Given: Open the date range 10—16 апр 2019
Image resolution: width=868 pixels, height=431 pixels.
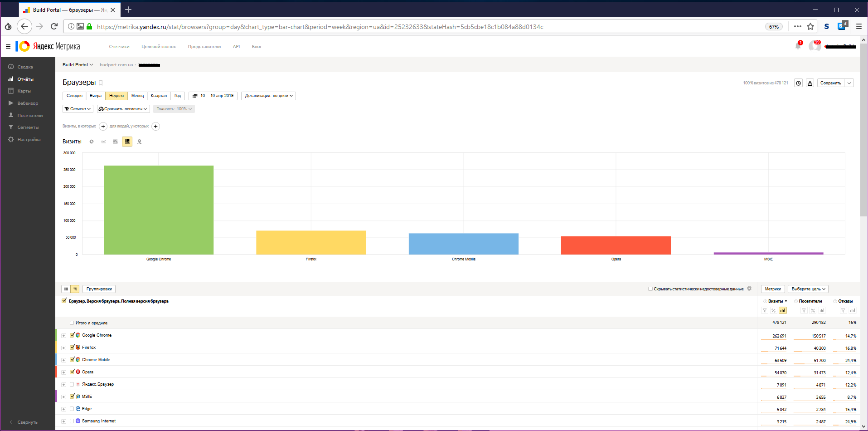Looking at the screenshot, I should coord(213,96).
